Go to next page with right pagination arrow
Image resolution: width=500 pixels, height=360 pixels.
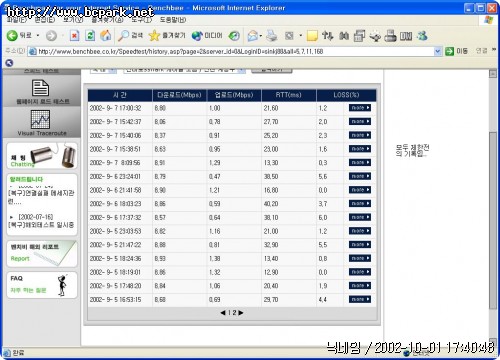point(241,313)
